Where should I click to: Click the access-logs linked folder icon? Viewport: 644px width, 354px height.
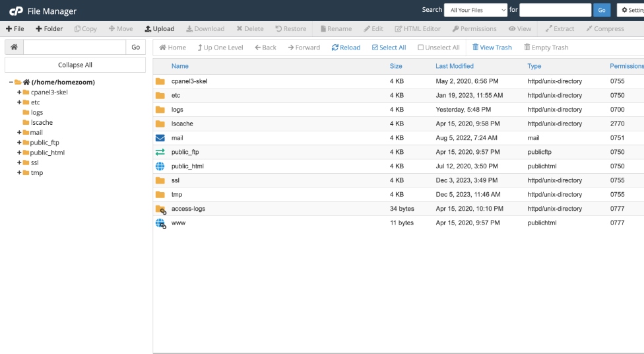pos(160,209)
